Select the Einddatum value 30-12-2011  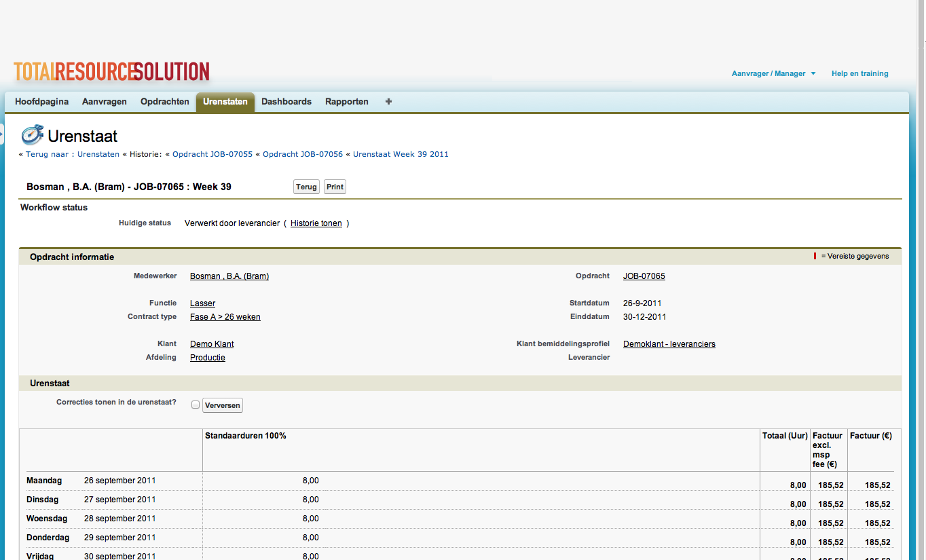[x=645, y=317]
